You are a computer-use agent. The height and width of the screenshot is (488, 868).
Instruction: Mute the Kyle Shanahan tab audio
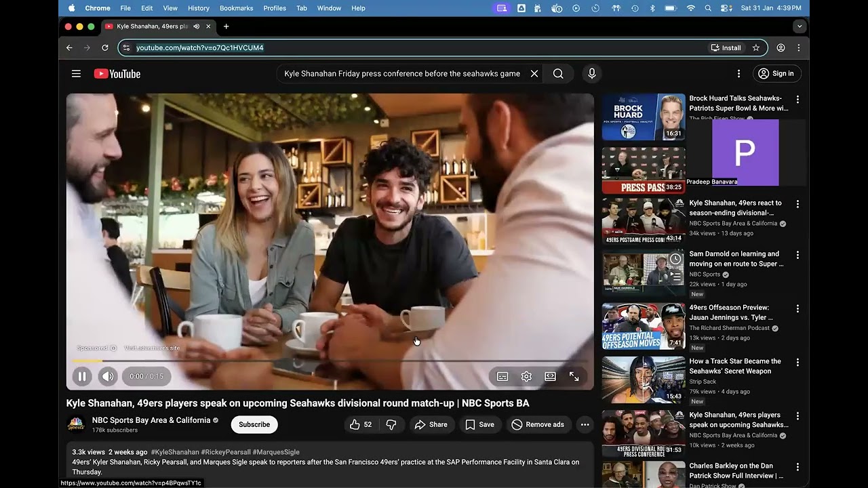pos(196,26)
